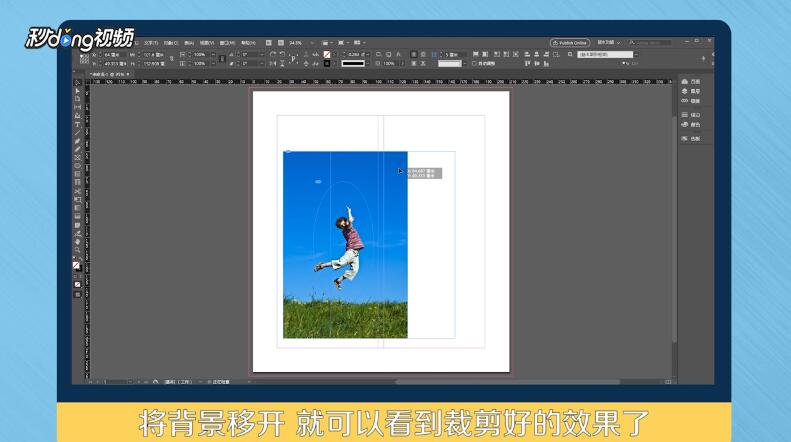Click the reference point locator grid
This screenshot has height=442, width=791.
pos(84,59)
